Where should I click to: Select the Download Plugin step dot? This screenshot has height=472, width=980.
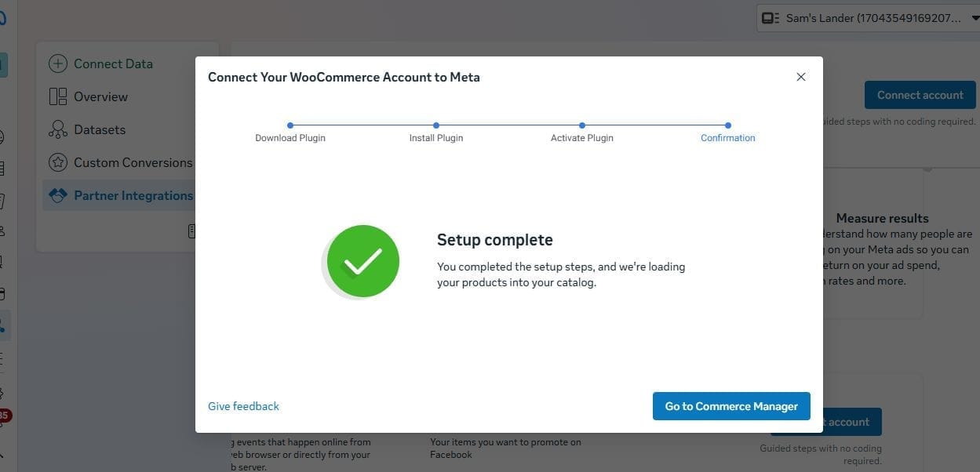tap(290, 125)
